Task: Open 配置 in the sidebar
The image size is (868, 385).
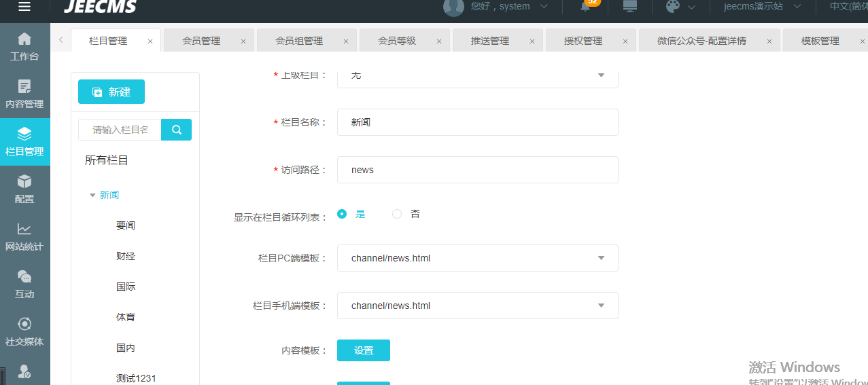Action: (24, 189)
